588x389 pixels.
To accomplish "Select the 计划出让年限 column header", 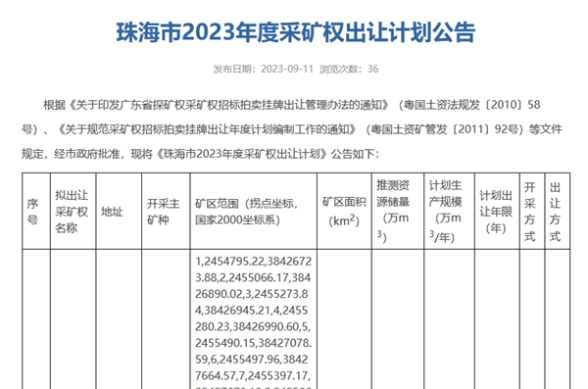I will pos(496,212).
